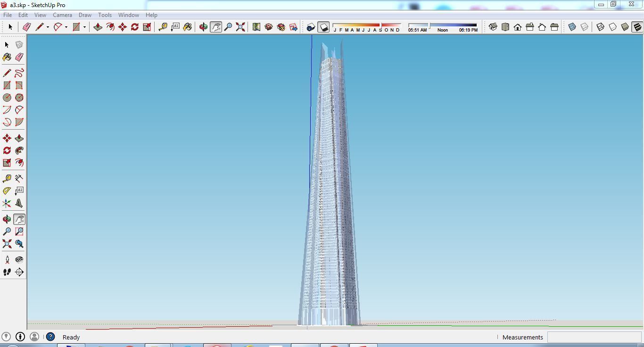The width and height of the screenshot is (644, 347).
Task: Enable Shaded face style
Action: click(x=625, y=27)
